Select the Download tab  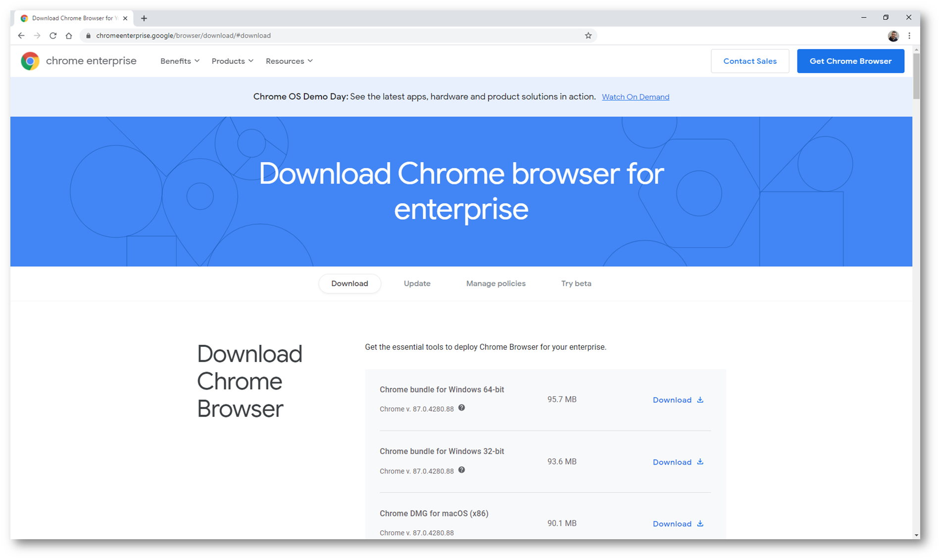tap(349, 283)
